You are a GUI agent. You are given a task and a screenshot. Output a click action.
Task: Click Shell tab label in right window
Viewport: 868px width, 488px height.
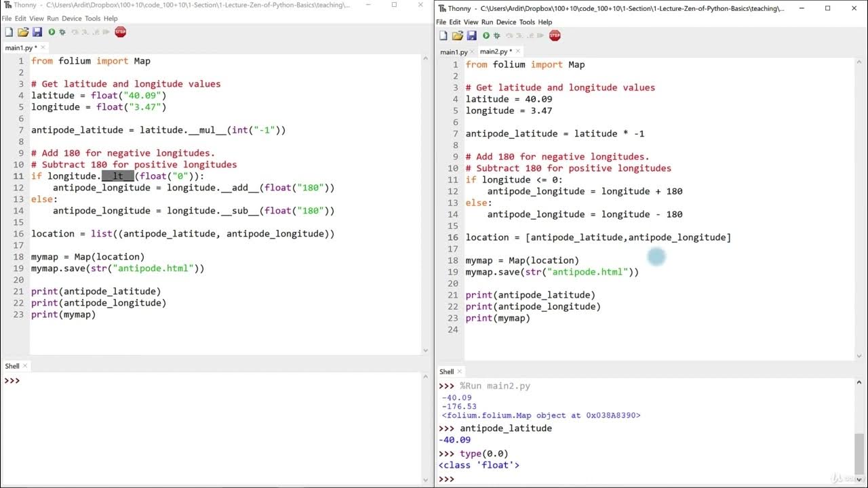coord(446,371)
